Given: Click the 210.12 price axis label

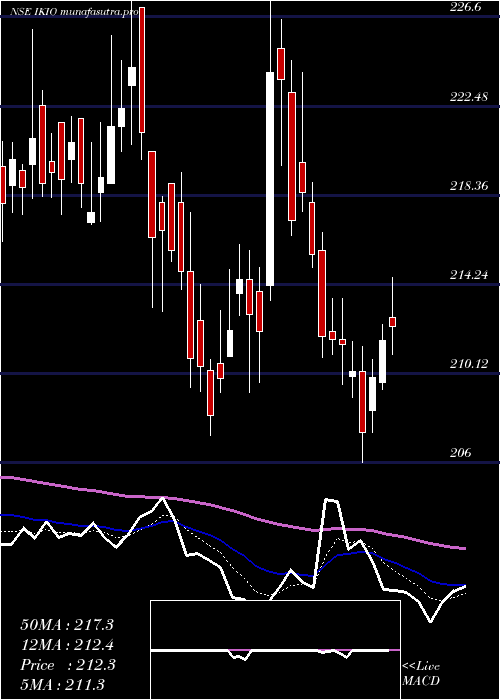Looking at the screenshot, I should click(x=469, y=364).
